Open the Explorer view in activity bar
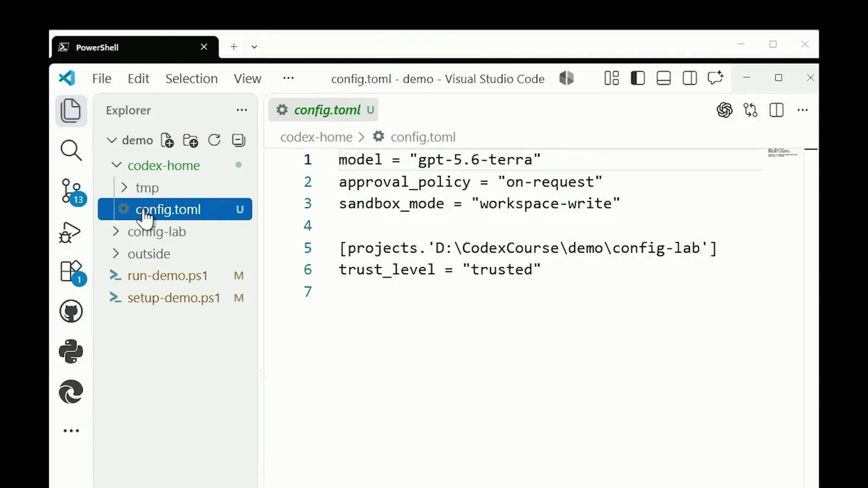 (x=71, y=111)
